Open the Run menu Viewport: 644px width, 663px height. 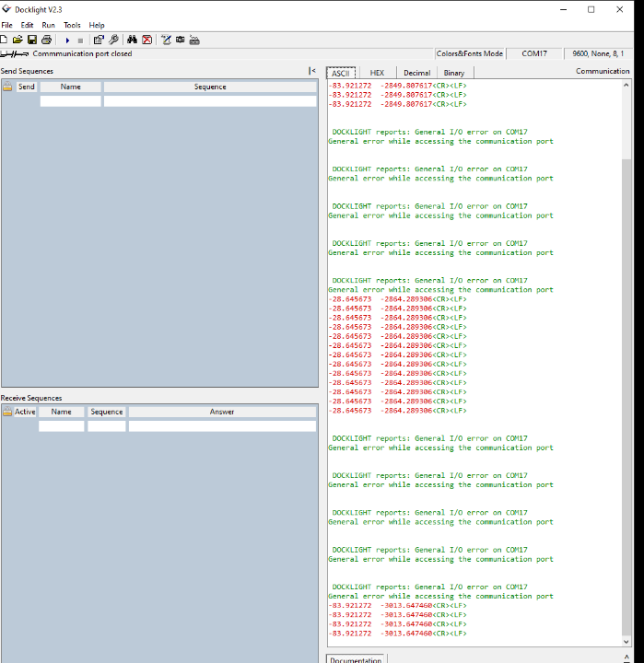coord(48,25)
